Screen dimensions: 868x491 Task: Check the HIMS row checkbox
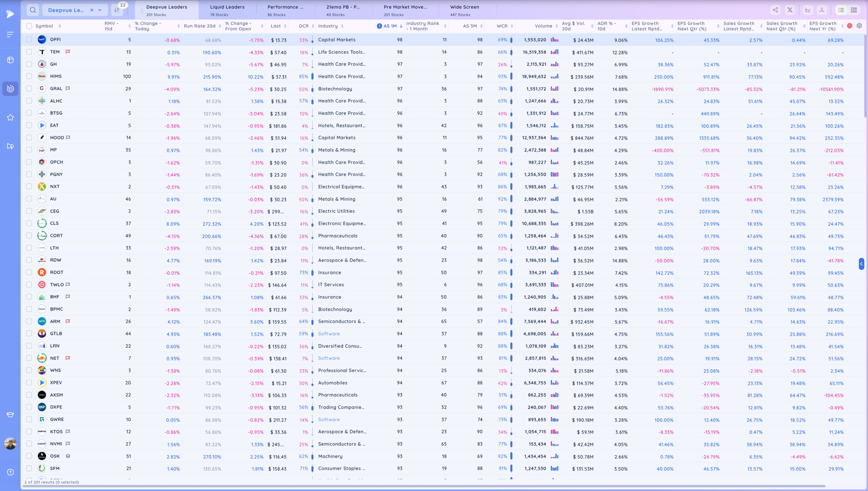pos(29,76)
